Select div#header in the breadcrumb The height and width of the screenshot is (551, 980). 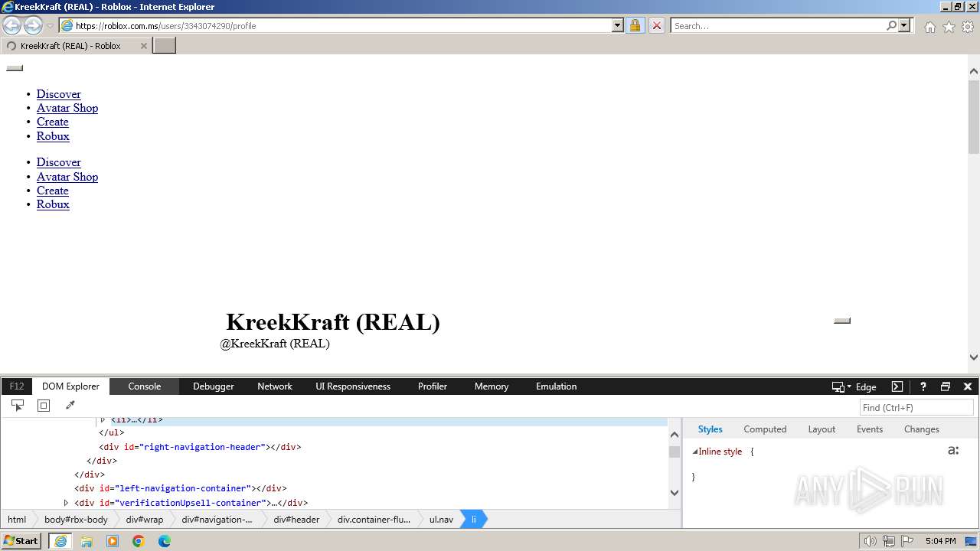[x=296, y=519]
